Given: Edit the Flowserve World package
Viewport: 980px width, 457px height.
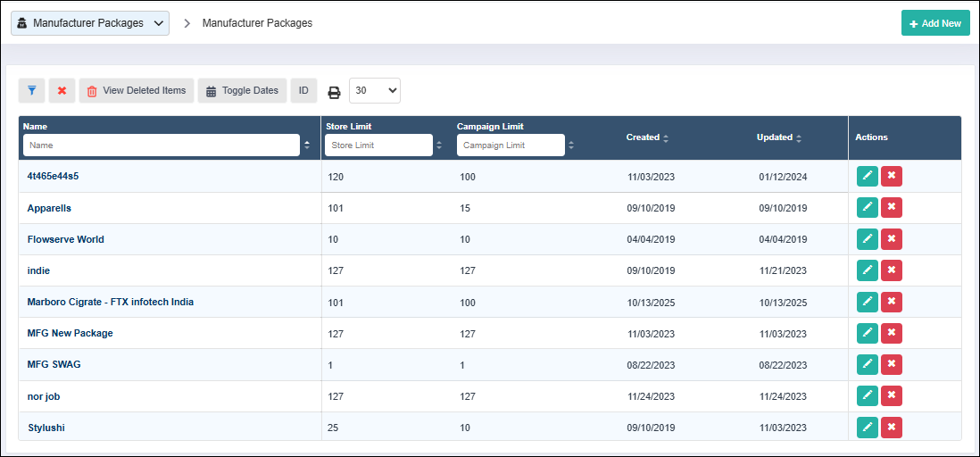Looking at the screenshot, I should [867, 239].
